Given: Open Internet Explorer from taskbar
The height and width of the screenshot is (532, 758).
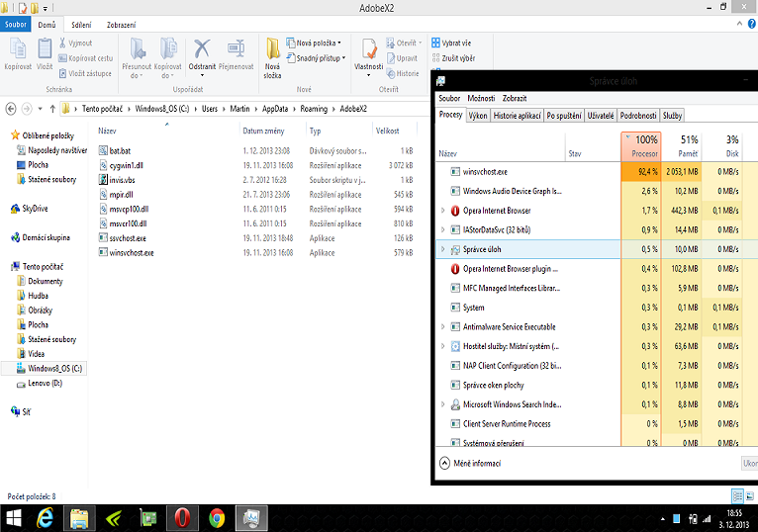Looking at the screenshot, I should click(46, 518).
